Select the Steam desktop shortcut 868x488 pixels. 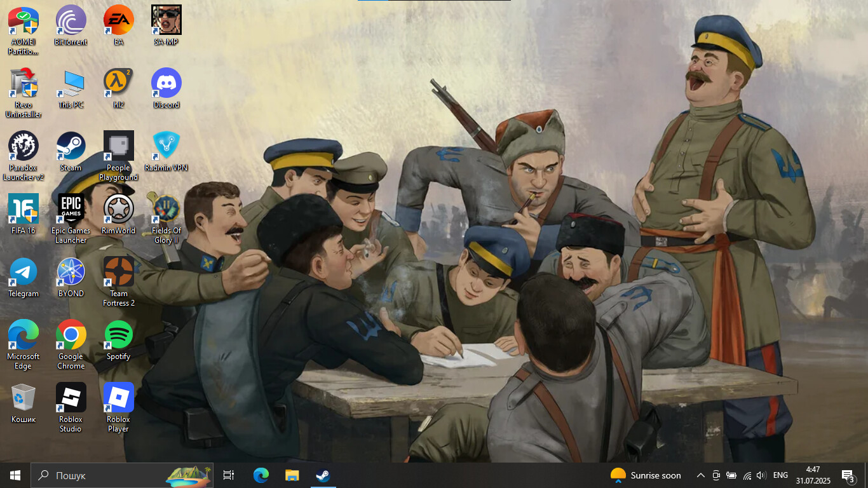(71, 151)
